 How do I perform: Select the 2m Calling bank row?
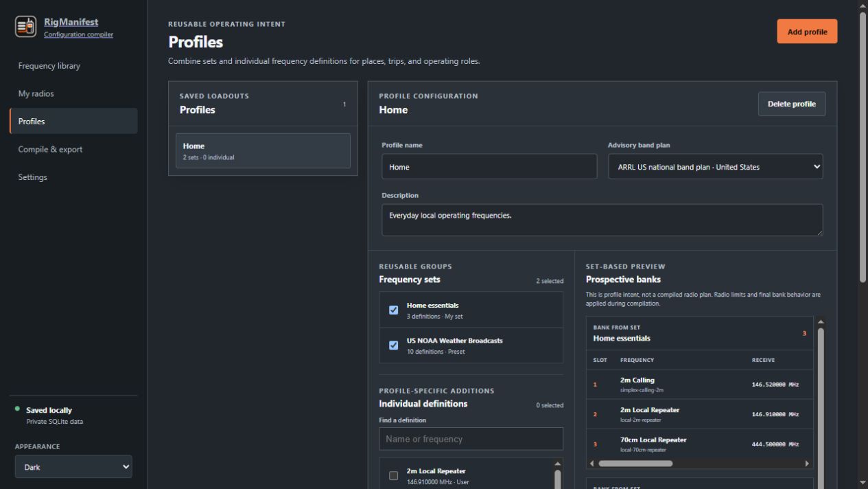[x=699, y=384]
